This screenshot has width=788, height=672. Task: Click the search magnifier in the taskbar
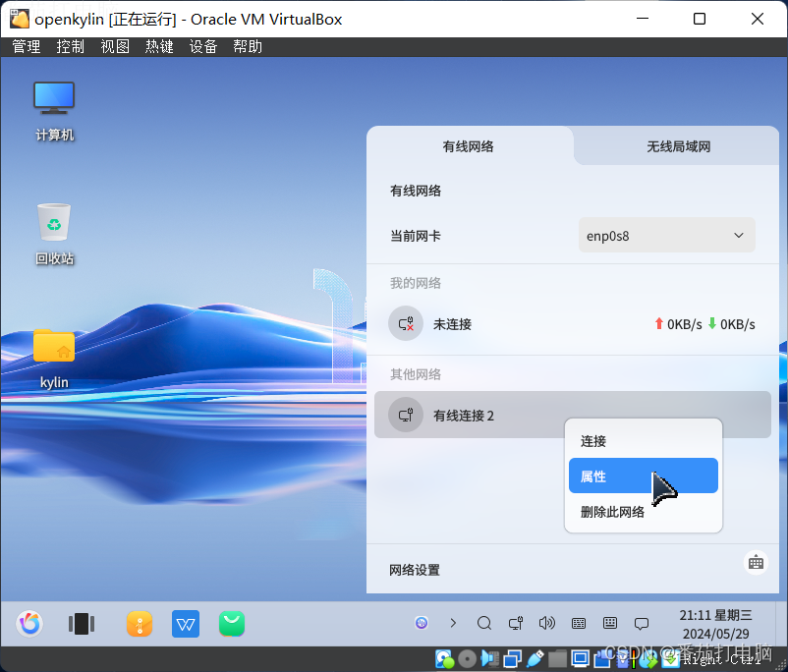483,623
